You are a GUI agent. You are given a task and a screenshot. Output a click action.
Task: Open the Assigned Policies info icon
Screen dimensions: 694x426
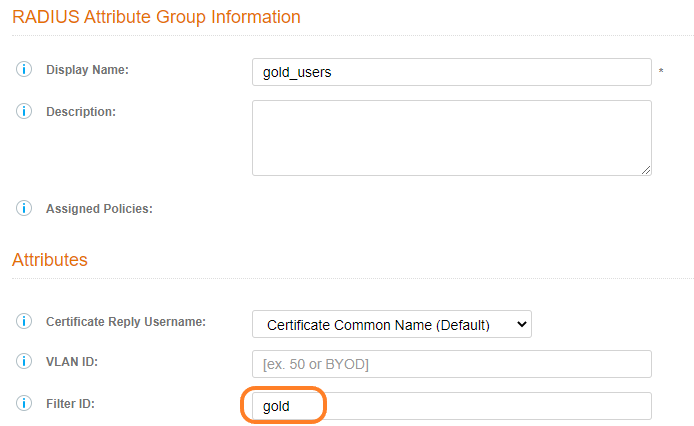tap(24, 209)
